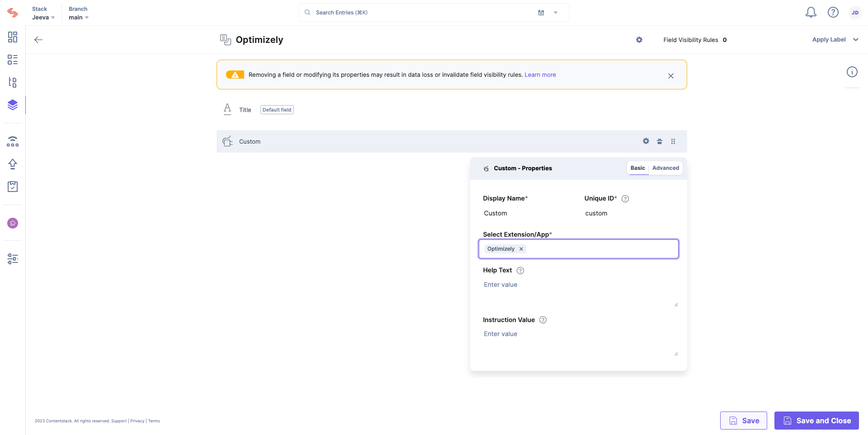Delete the Custom field
Viewport: 868px width, 435px height.
(660, 141)
